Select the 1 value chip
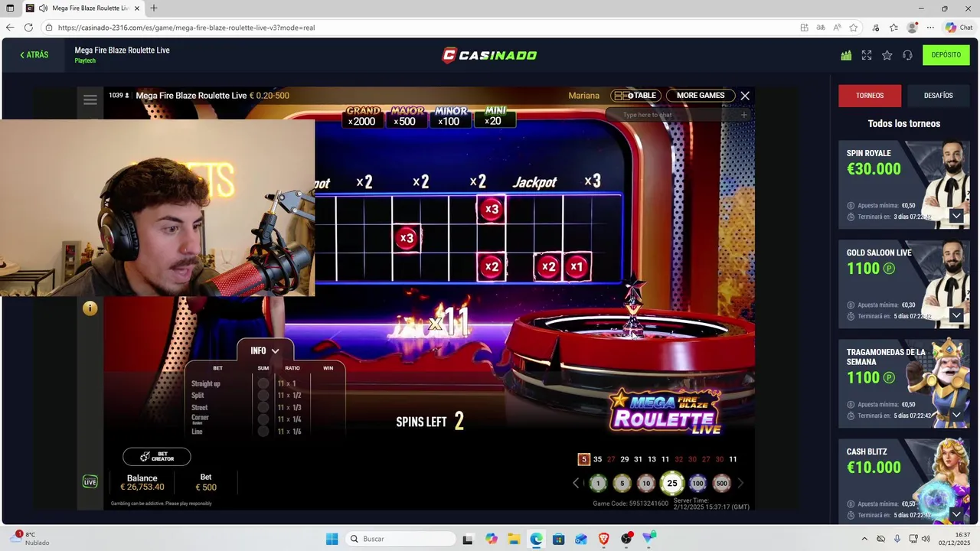 [598, 483]
